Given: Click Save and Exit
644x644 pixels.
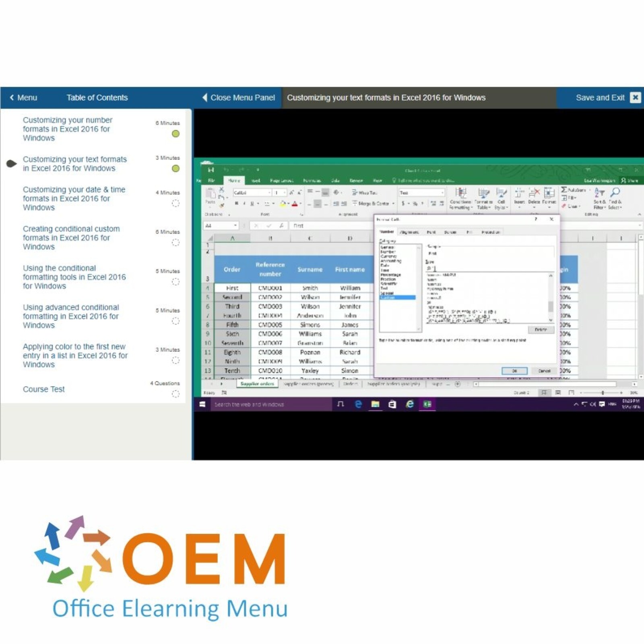Looking at the screenshot, I should click(600, 97).
